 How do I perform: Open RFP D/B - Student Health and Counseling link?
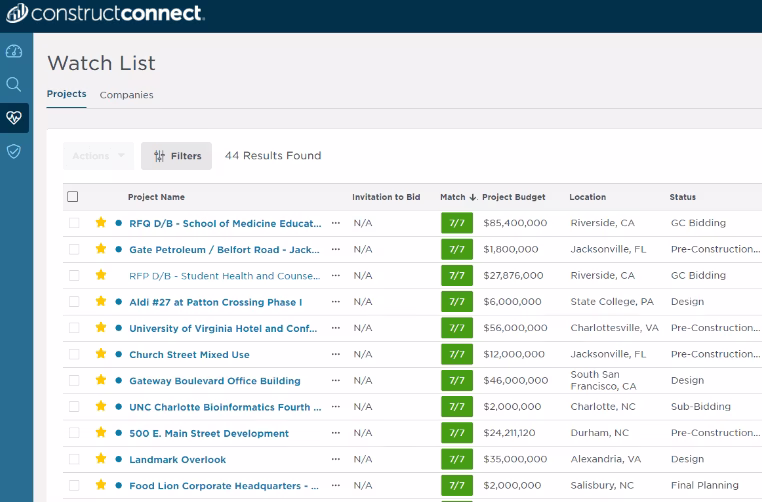coord(225,276)
